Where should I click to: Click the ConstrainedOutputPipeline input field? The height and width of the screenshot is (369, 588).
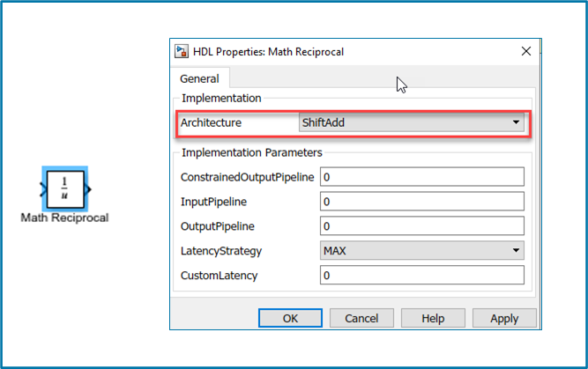(x=422, y=177)
